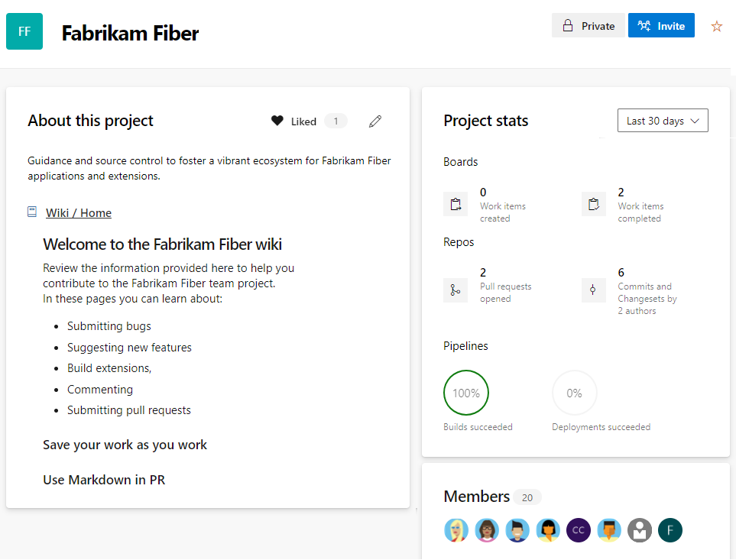736x560 pixels.
Task: Select the pull requests opened icon
Action: [456, 290]
